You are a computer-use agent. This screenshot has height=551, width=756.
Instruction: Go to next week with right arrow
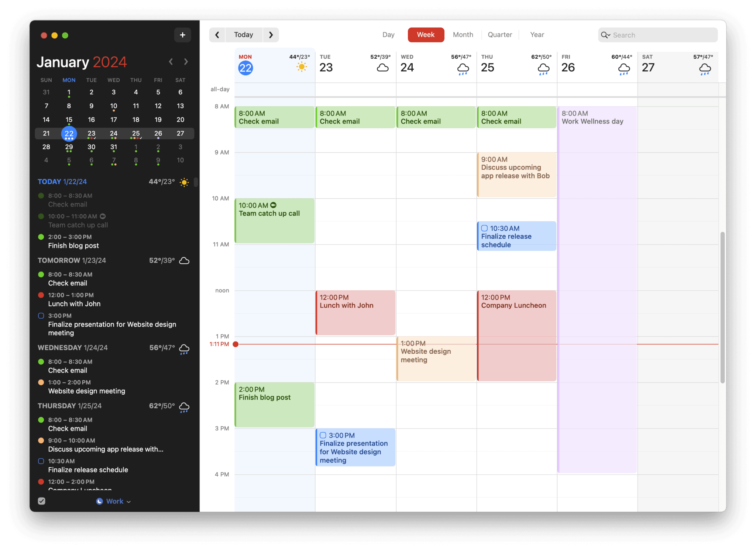click(x=271, y=35)
